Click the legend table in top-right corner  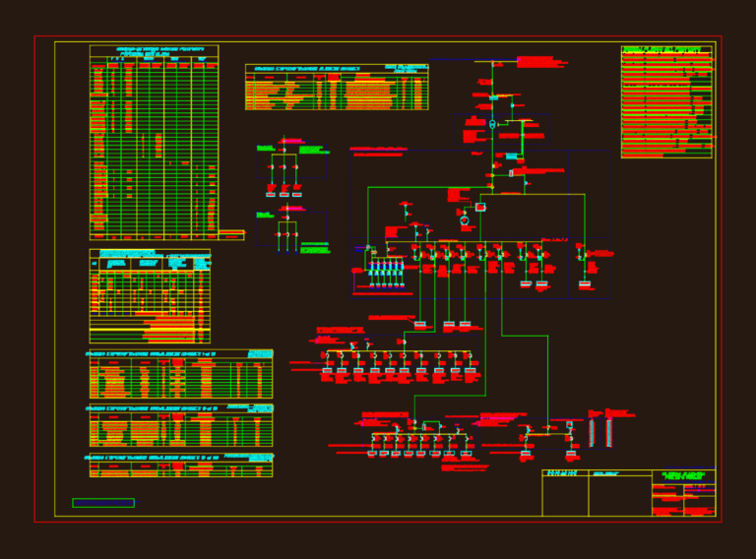(x=666, y=102)
